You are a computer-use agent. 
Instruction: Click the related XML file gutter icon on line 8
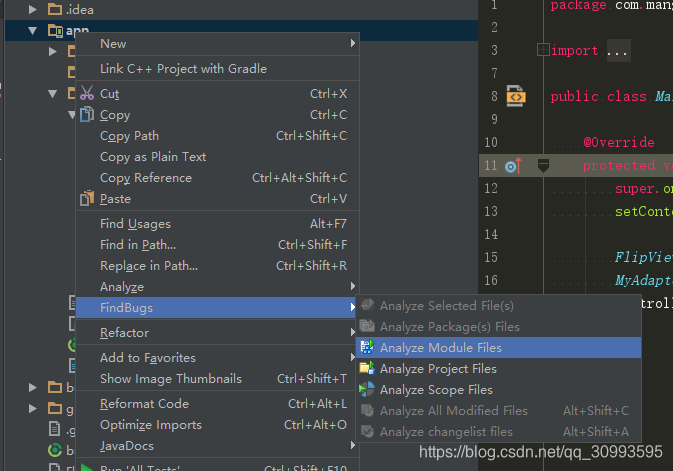pyautogui.click(x=515, y=96)
